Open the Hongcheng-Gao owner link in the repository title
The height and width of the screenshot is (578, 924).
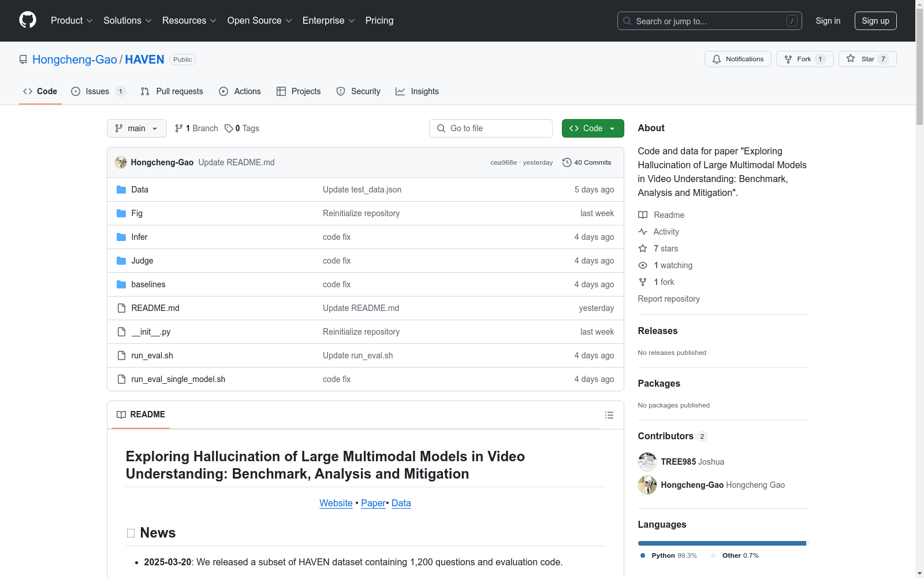[x=74, y=60]
